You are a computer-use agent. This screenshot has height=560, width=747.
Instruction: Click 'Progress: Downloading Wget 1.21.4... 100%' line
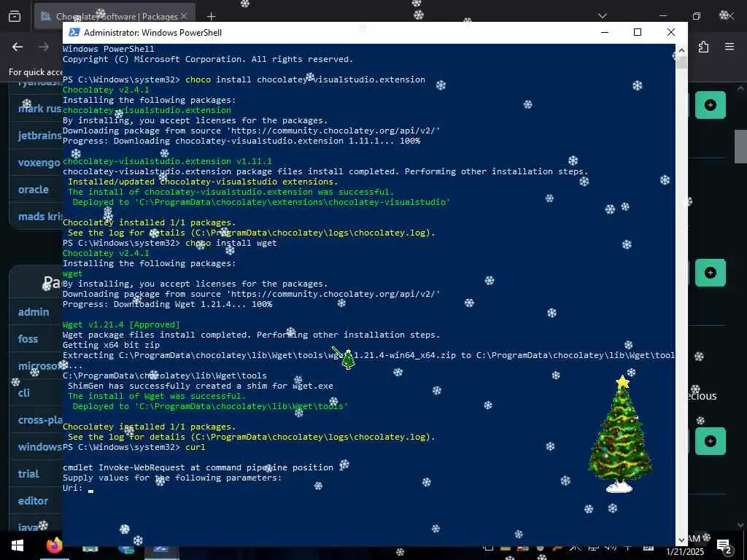167,304
